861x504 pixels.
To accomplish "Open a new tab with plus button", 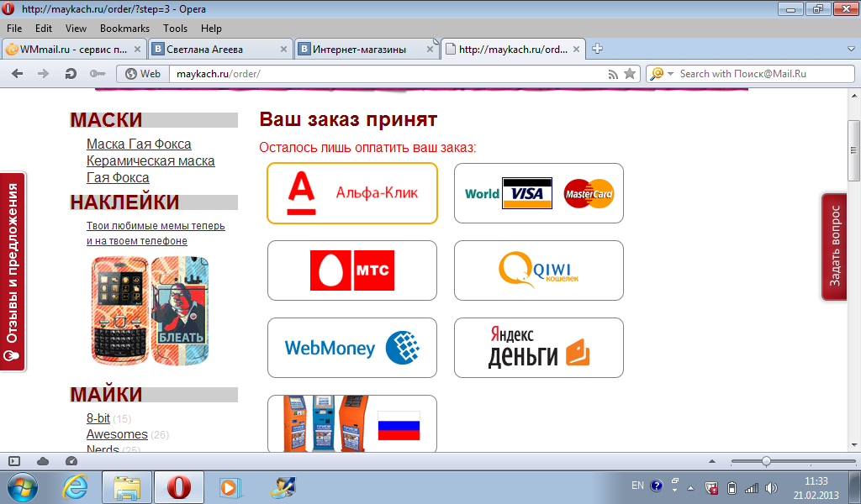I will point(598,49).
